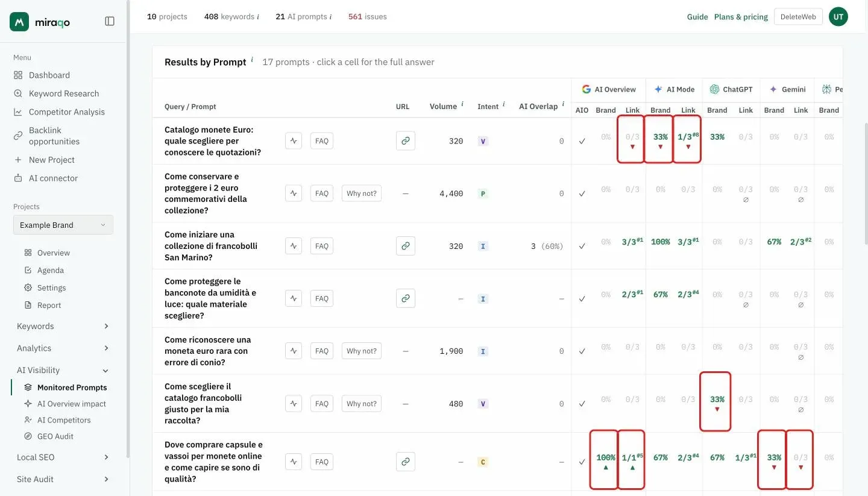Click the DeleteWeb button
The image size is (868, 496).
tap(798, 17)
